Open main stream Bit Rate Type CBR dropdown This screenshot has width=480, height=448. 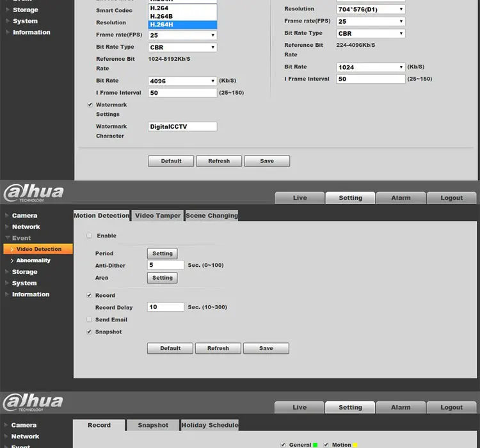(x=182, y=47)
